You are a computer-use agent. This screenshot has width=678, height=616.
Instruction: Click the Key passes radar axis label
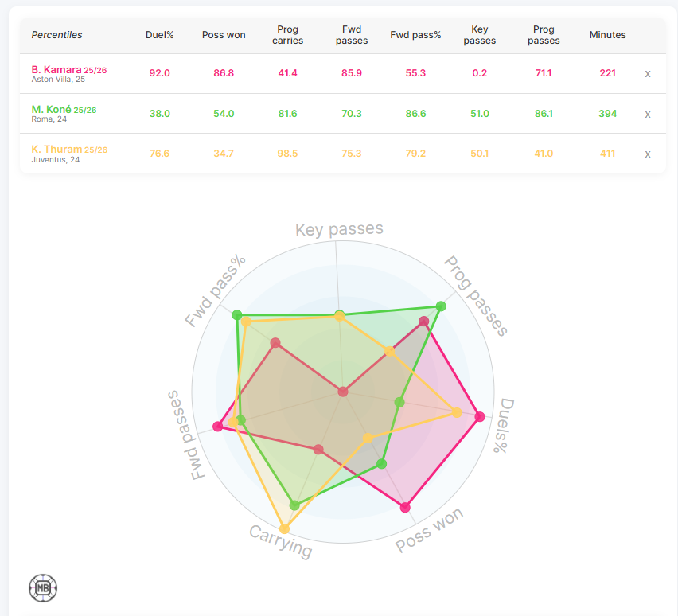click(339, 230)
